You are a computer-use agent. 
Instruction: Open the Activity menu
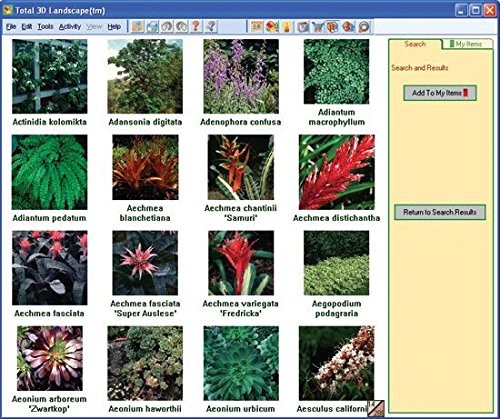click(70, 27)
